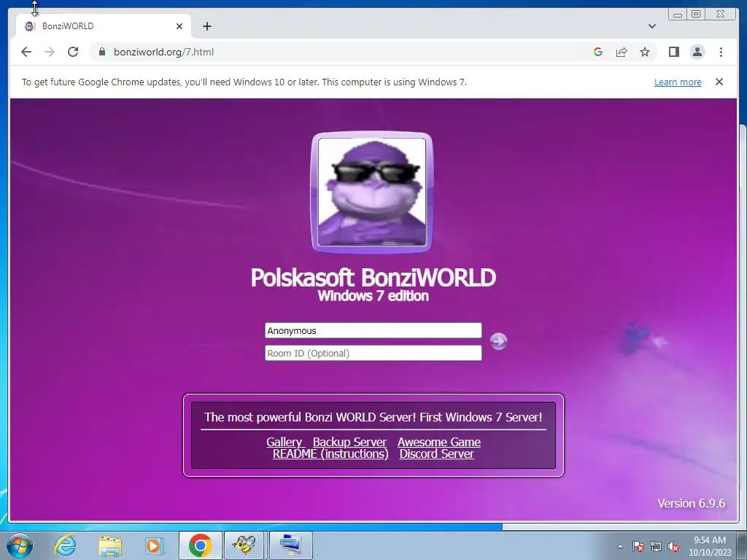Reload the page with refresh icon
Screen dimensions: 747x560
(x=73, y=52)
